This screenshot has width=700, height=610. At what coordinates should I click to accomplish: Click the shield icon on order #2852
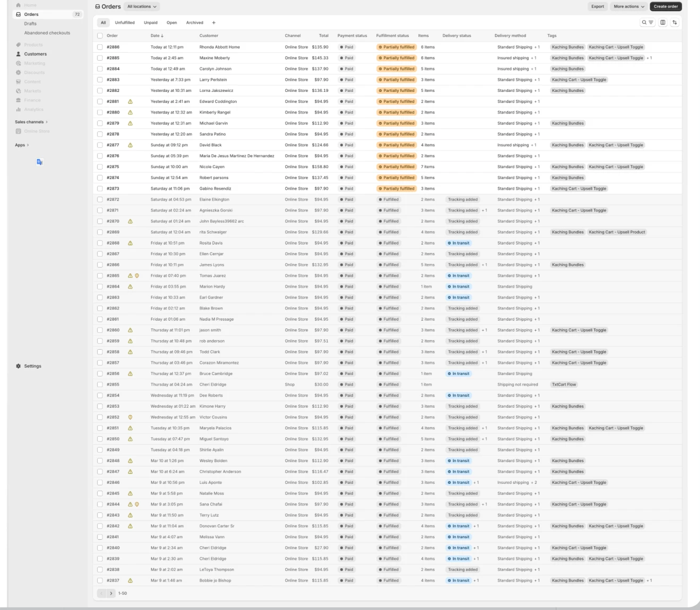(130, 417)
